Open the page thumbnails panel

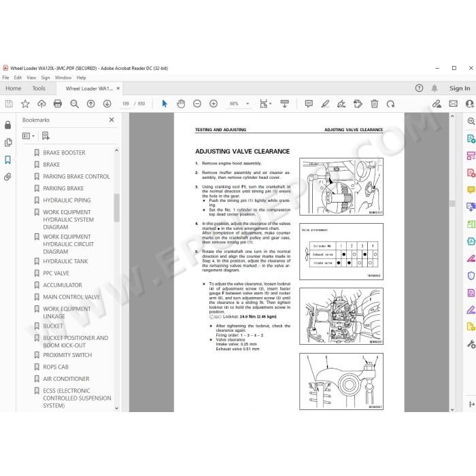point(8,142)
